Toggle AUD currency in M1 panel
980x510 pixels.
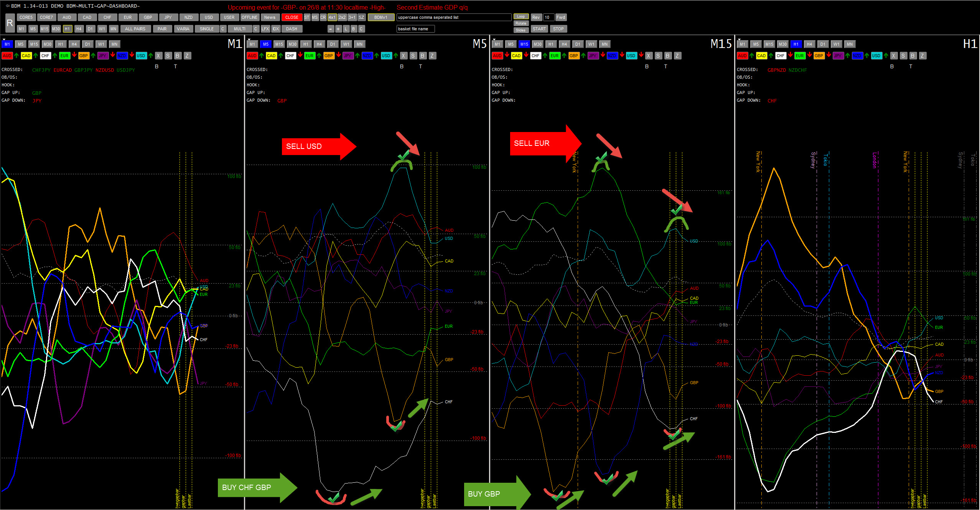[7, 56]
